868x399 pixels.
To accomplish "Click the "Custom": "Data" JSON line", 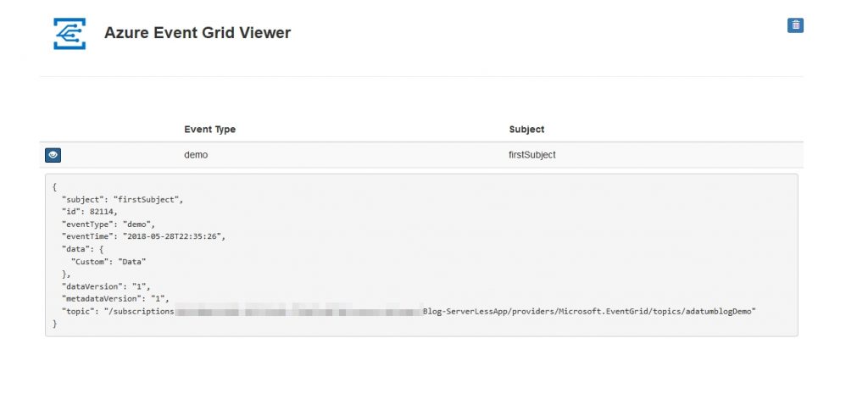I will point(108,262).
